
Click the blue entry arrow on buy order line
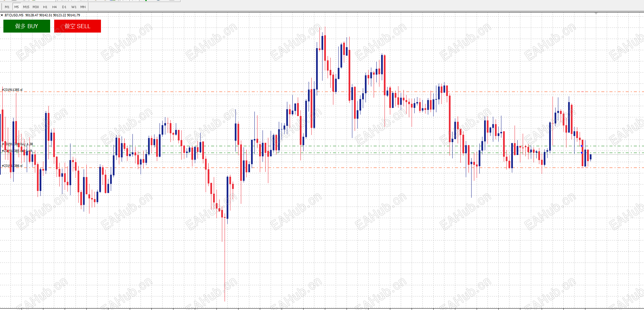pyautogui.click(x=582, y=146)
